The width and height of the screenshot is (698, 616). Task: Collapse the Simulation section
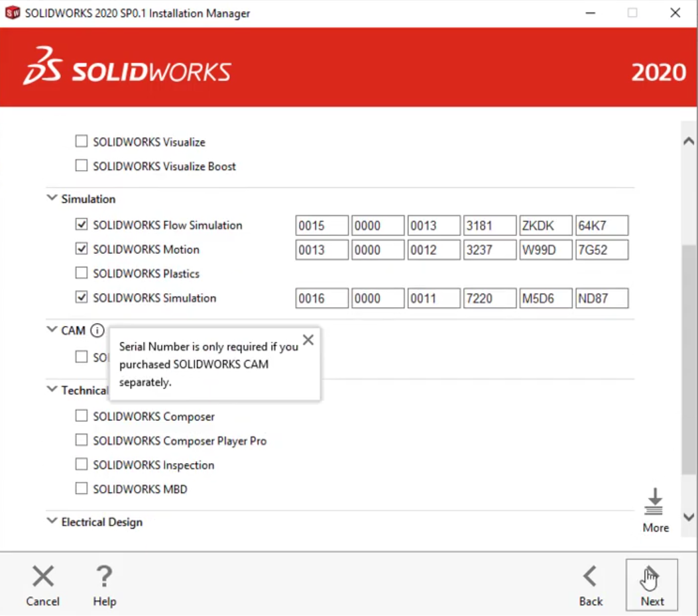tap(52, 198)
